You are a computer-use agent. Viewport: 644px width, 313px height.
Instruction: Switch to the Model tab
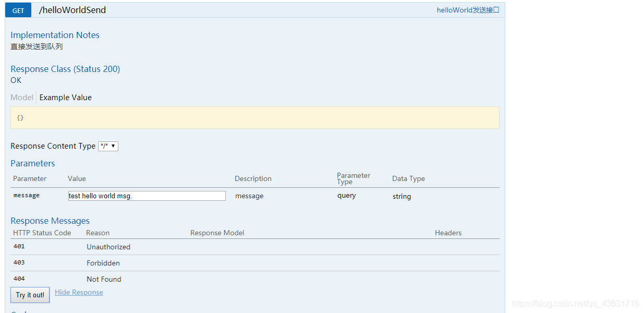coord(22,98)
